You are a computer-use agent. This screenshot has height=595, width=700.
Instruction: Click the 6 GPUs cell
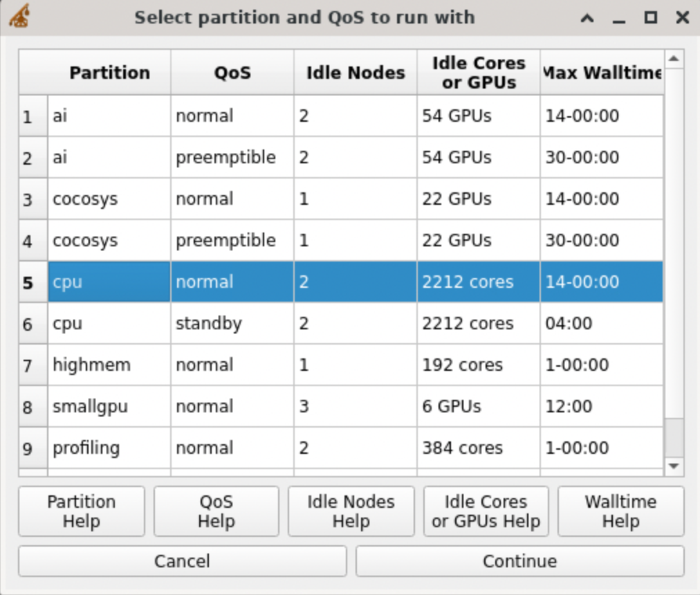point(479,407)
